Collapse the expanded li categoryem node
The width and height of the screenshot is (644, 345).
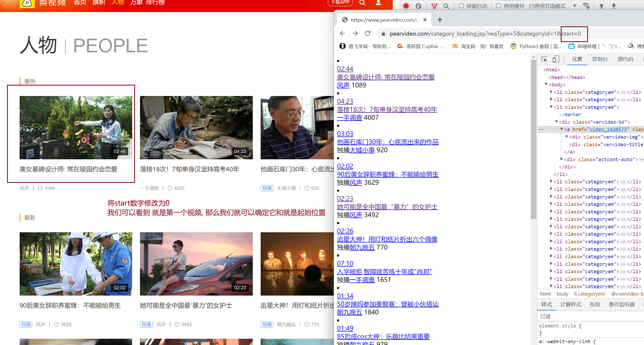click(551, 107)
